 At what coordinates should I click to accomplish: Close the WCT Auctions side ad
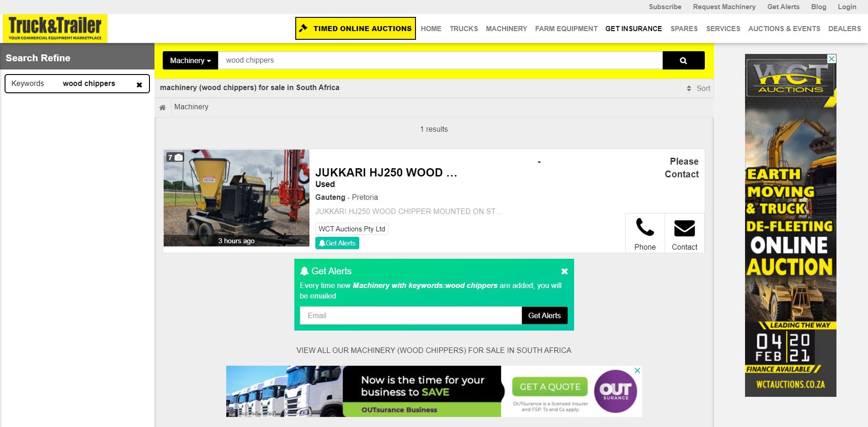(832, 59)
